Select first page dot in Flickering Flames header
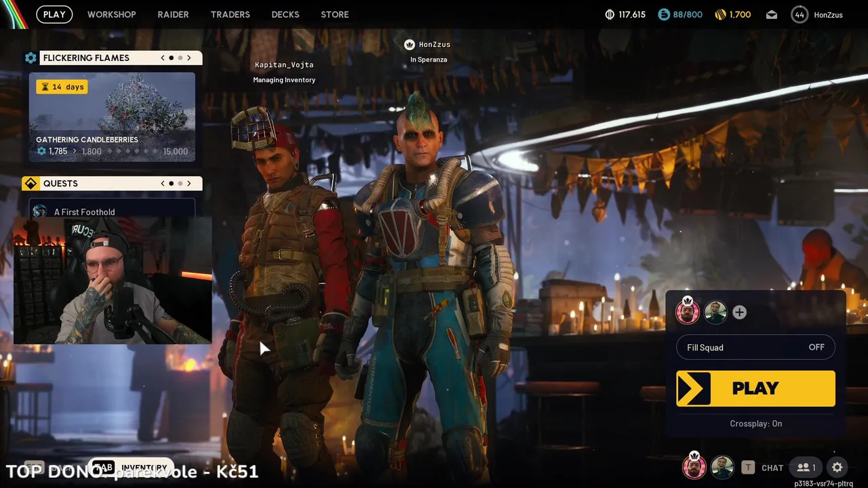 pos(172,58)
